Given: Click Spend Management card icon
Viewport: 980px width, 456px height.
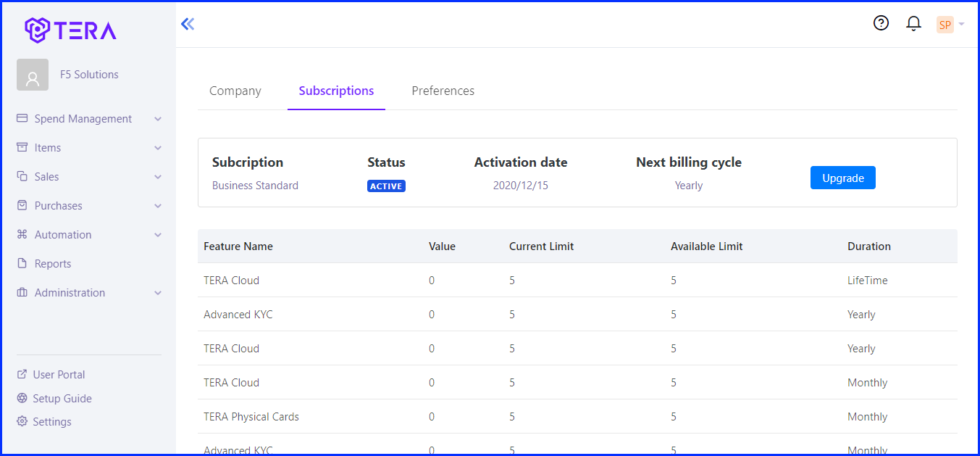Looking at the screenshot, I should pos(22,118).
